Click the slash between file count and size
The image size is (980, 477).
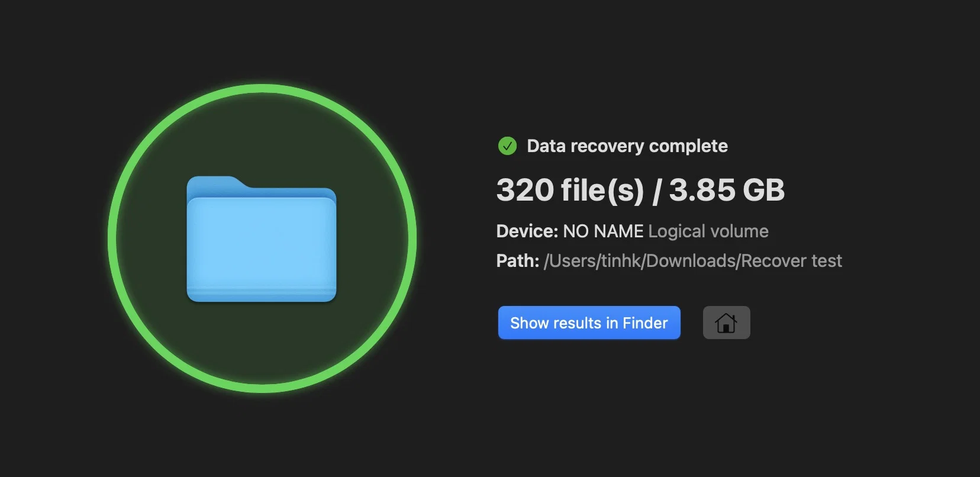click(656, 190)
